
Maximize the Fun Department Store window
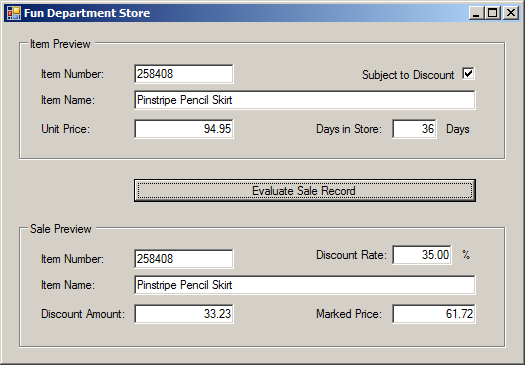[x=492, y=13]
